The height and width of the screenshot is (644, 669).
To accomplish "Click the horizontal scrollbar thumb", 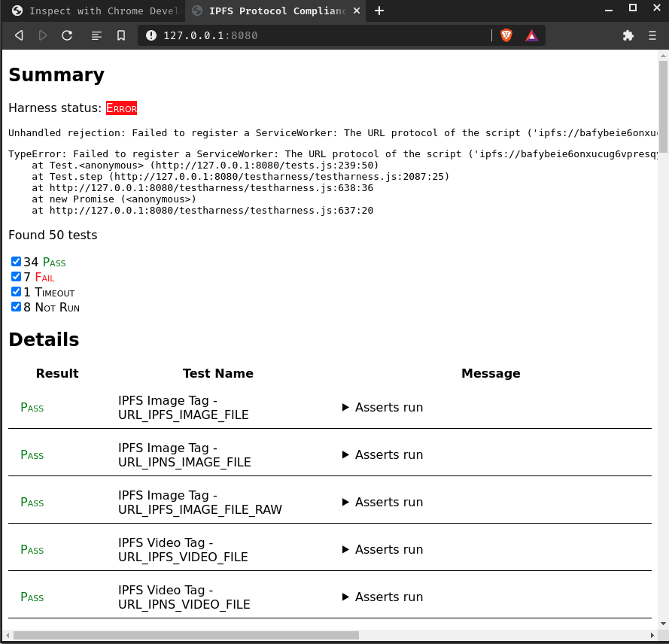I will [186, 636].
